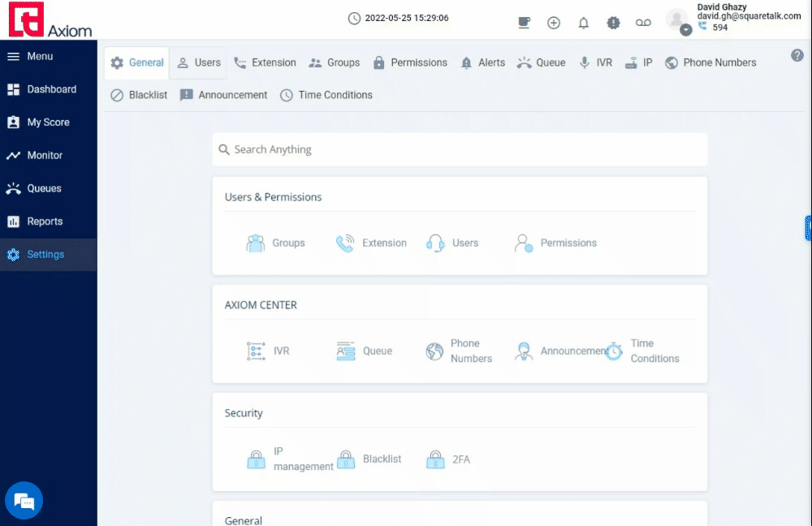Open the voicemail icon

643,23
